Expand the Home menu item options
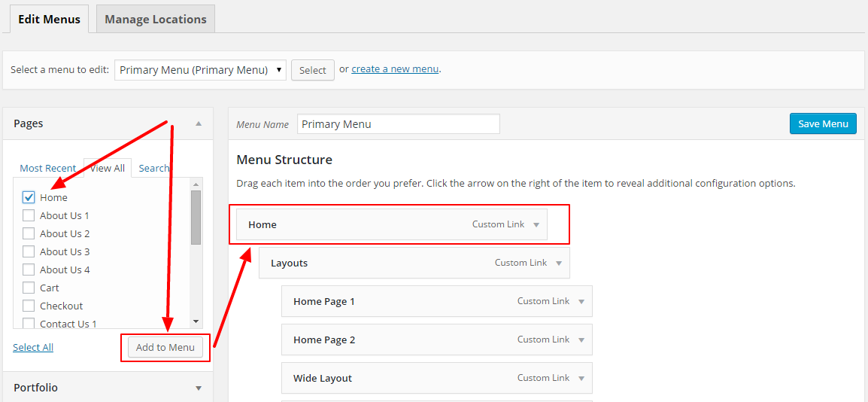868x402 pixels. coord(536,224)
